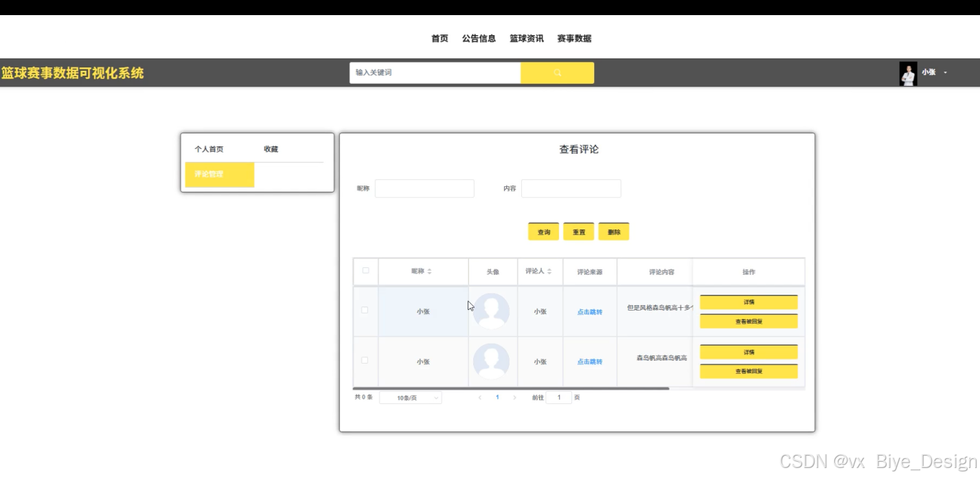Screen dimensions: 980x479
Task: Open 首页 in top navigation
Action: pos(440,38)
